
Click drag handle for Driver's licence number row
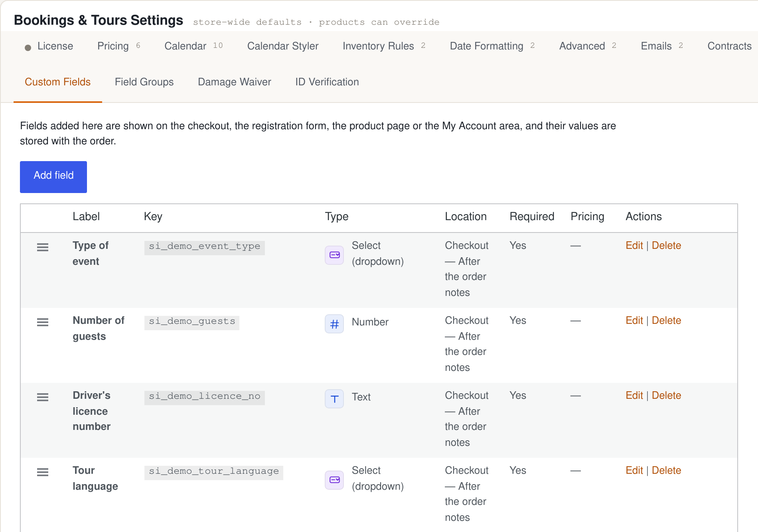tap(43, 397)
